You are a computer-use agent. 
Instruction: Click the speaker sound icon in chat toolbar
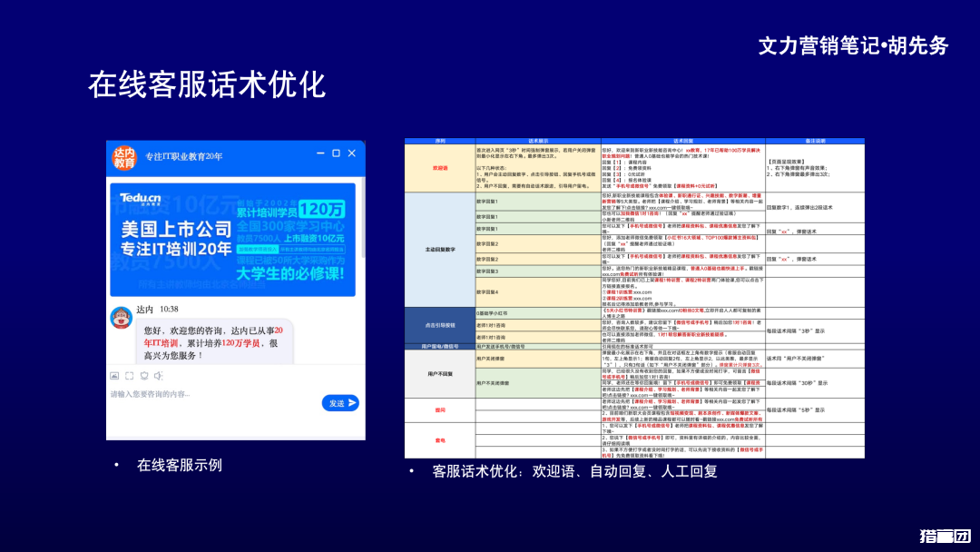tap(160, 376)
